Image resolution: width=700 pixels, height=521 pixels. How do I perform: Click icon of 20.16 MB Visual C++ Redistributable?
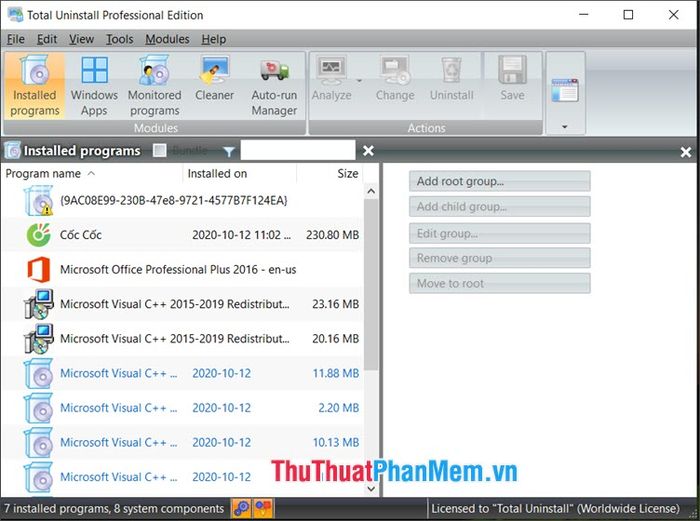39,338
